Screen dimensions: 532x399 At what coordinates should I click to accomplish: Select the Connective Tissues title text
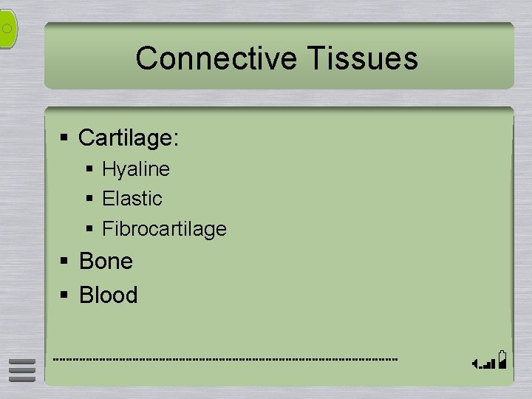click(277, 58)
